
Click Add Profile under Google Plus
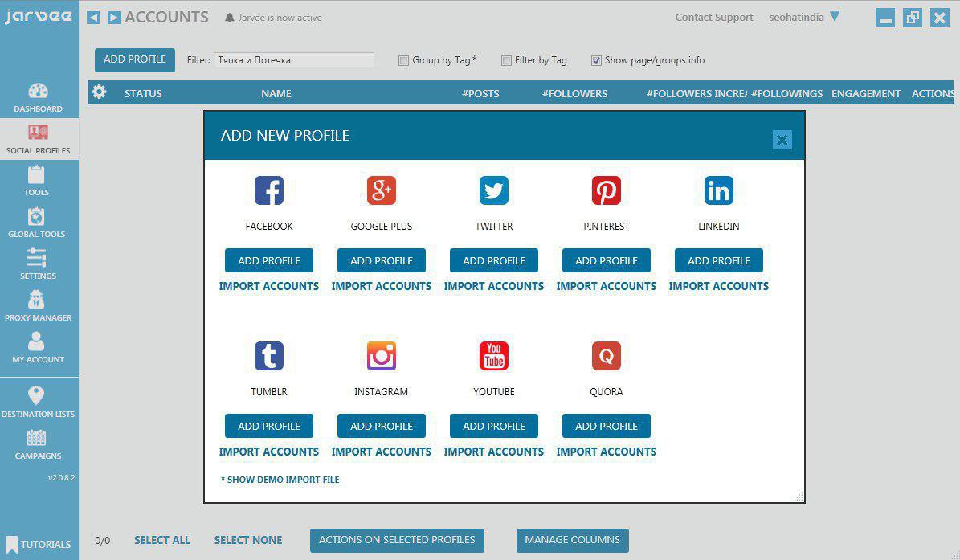coord(382,260)
